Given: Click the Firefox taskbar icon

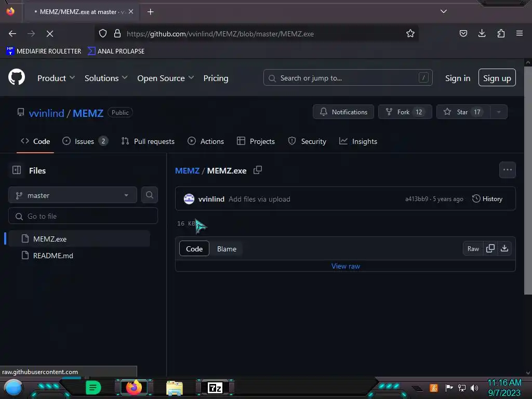Looking at the screenshot, I should [134, 388].
